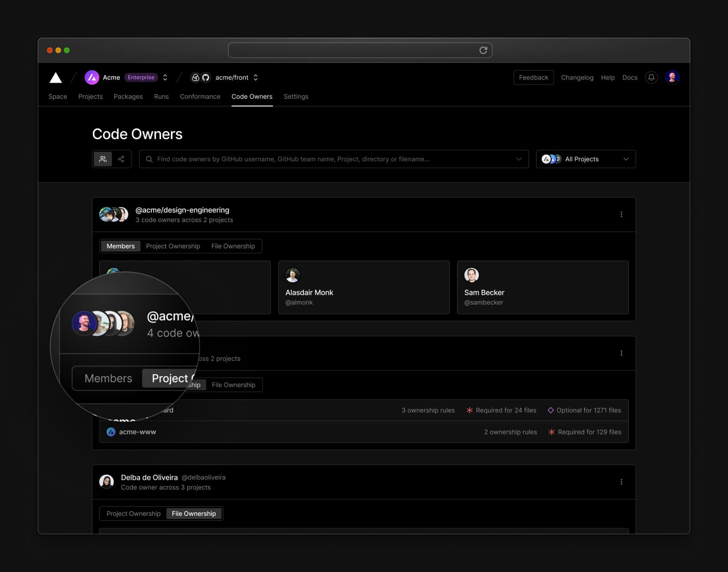Switch to the people list view icon
728x572 pixels.
(103, 159)
